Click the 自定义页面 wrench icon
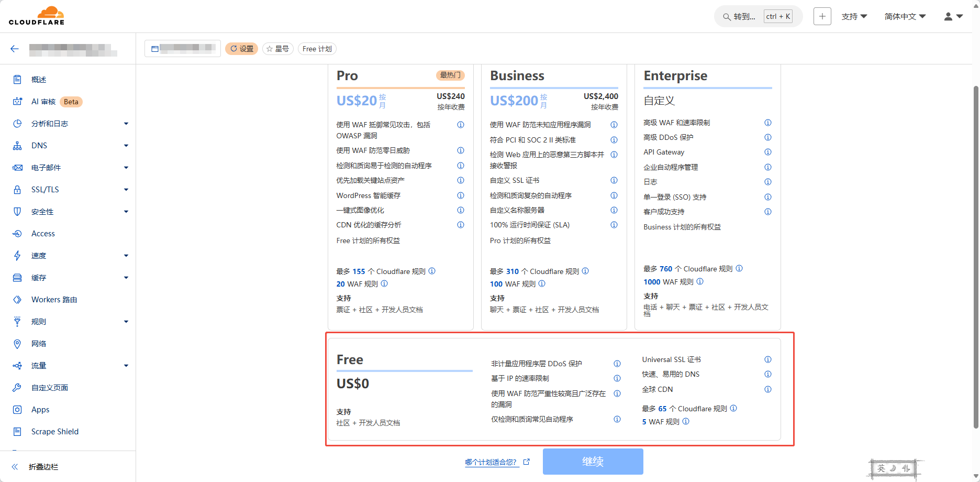The height and width of the screenshot is (482, 980). pyautogui.click(x=17, y=388)
